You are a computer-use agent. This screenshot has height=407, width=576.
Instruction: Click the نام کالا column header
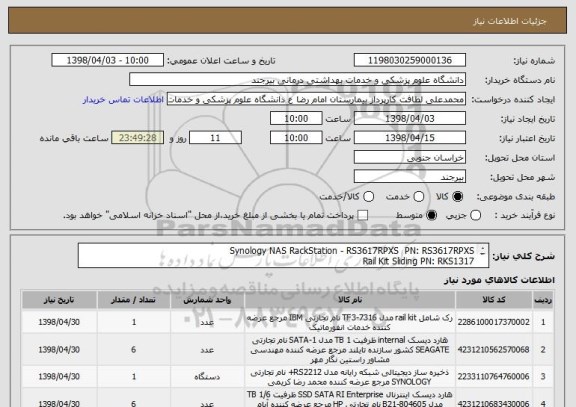click(x=350, y=300)
